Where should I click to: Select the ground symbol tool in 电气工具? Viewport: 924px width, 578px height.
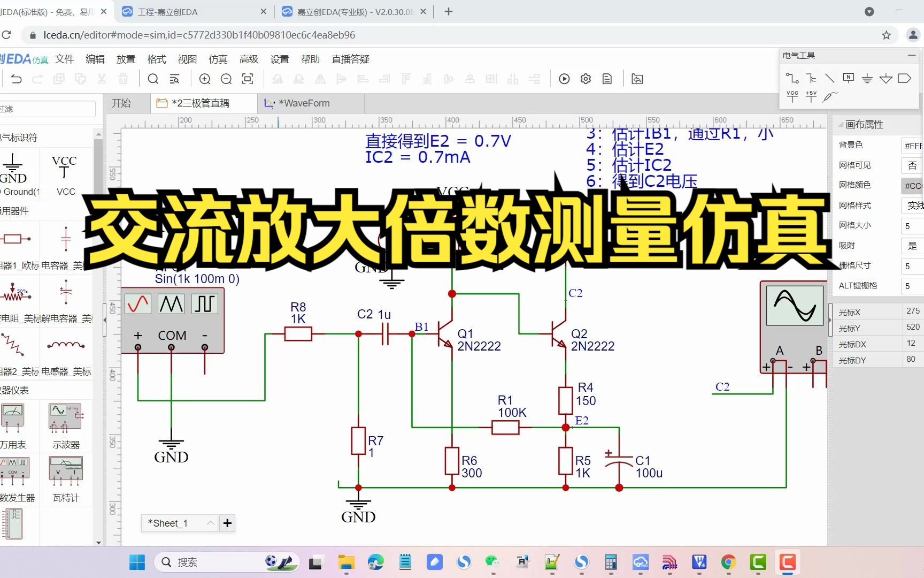click(867, 79)
